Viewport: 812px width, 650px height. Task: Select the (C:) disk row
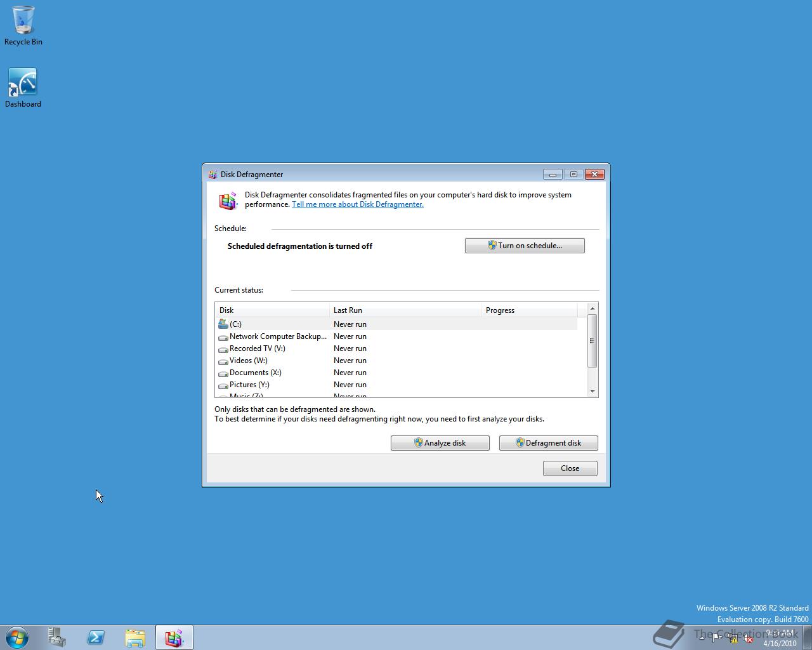pos(396,324)
